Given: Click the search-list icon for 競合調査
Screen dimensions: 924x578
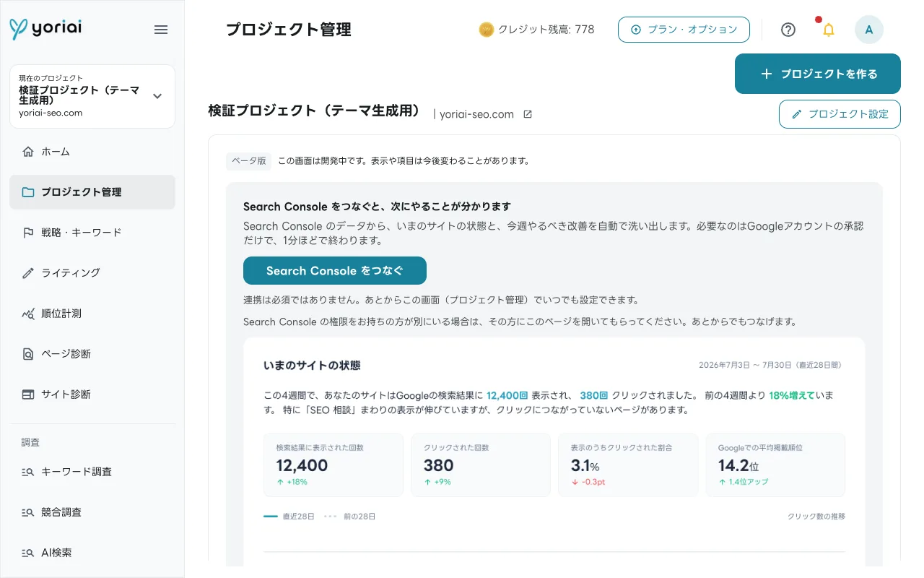Looking at the screenshot, I should (x=28, y=512).
